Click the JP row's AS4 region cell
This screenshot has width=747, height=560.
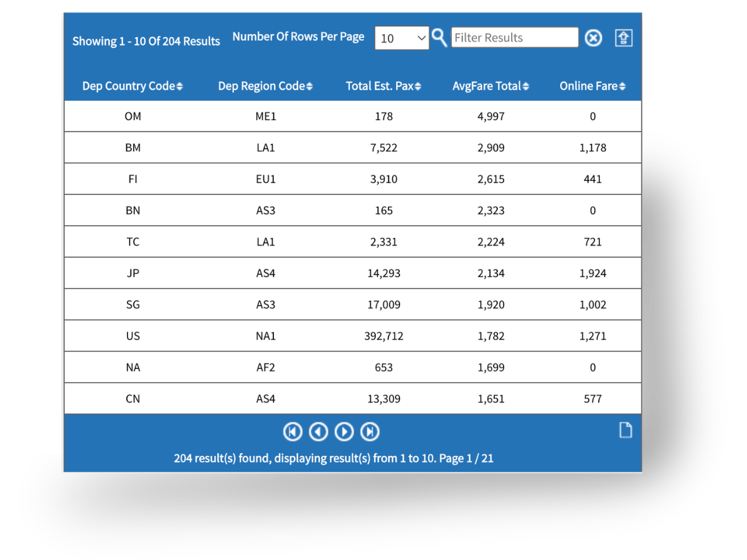coord(265,273)
